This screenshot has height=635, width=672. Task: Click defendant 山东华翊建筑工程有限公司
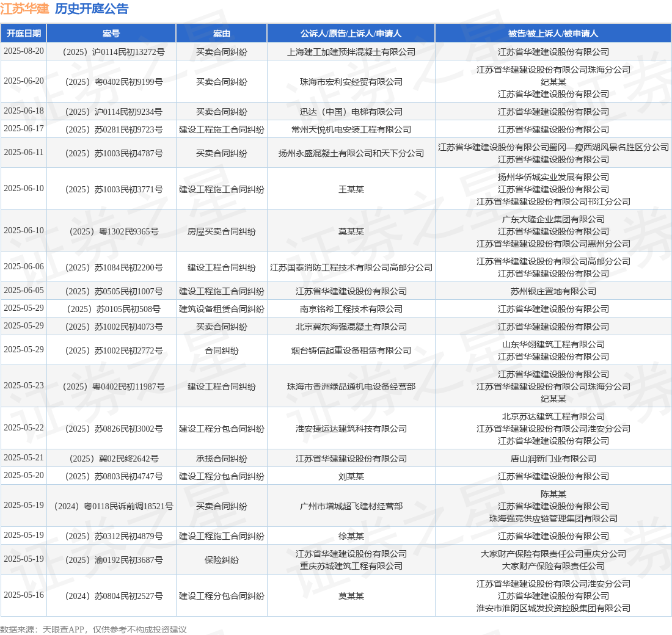click(x=553, y=344)
